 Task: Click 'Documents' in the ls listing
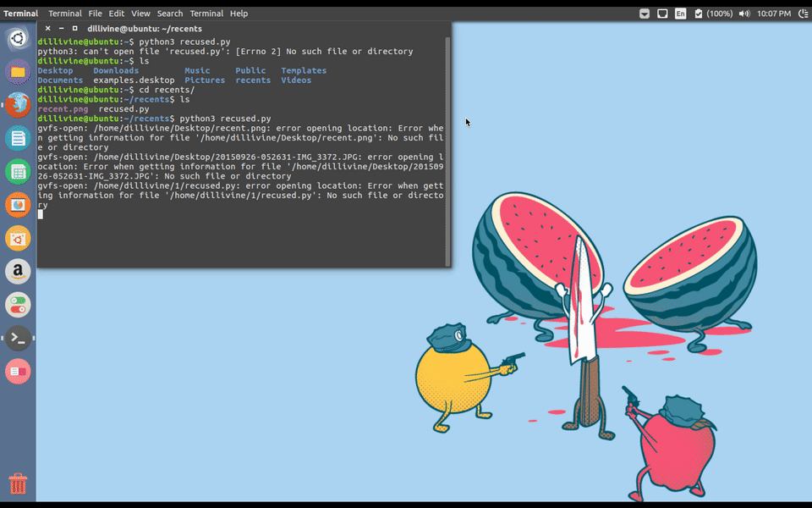60,80
